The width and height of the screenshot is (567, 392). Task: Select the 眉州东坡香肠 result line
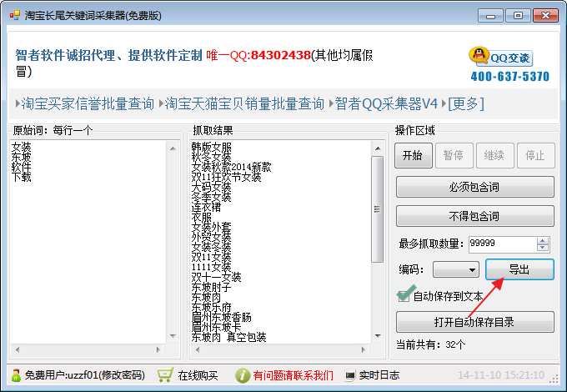(x=221, y=318)
